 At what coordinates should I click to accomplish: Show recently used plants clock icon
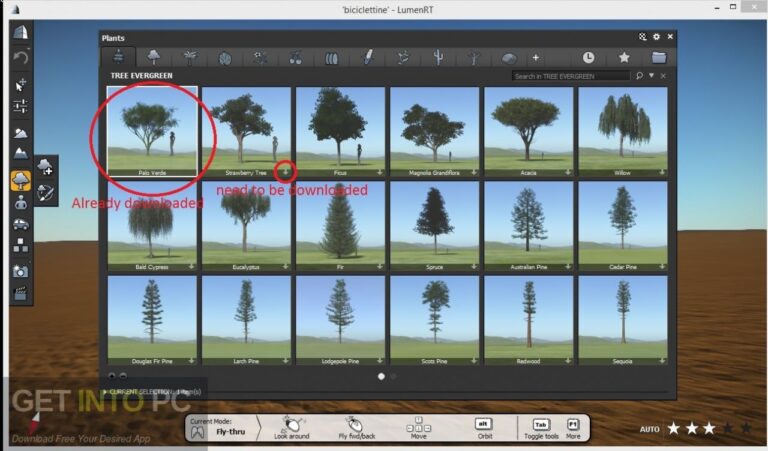tap(589, 57)
